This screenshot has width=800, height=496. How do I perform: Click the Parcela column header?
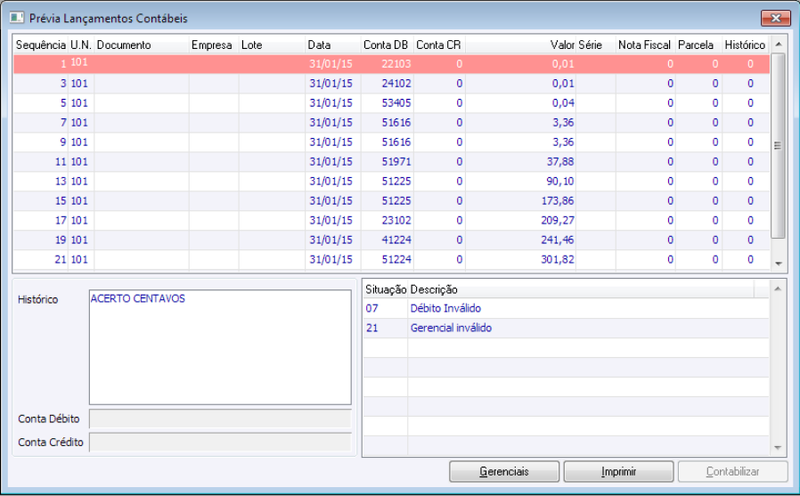coord(698,45)
